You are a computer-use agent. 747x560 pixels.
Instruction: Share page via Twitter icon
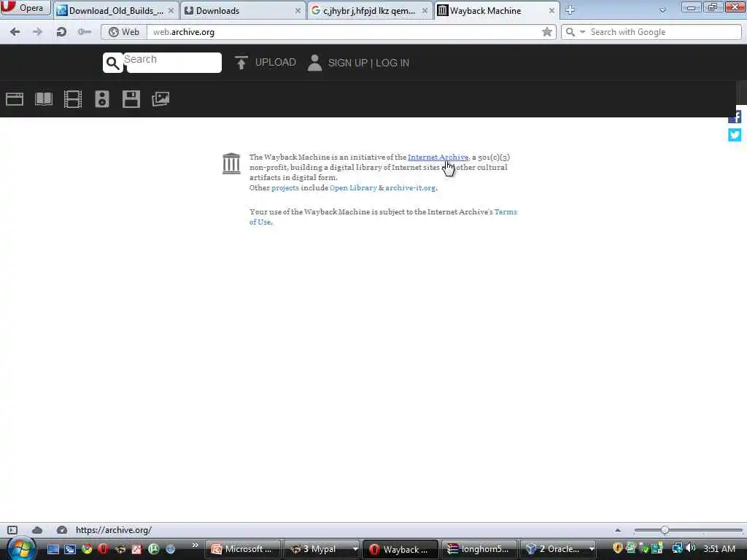pyautogui.click(x=735, y=135)
